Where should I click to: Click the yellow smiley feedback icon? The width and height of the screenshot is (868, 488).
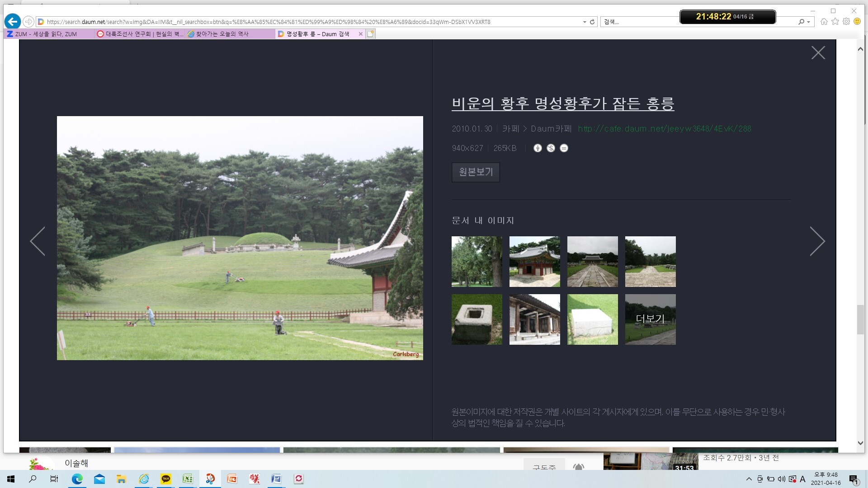(857, 22)
